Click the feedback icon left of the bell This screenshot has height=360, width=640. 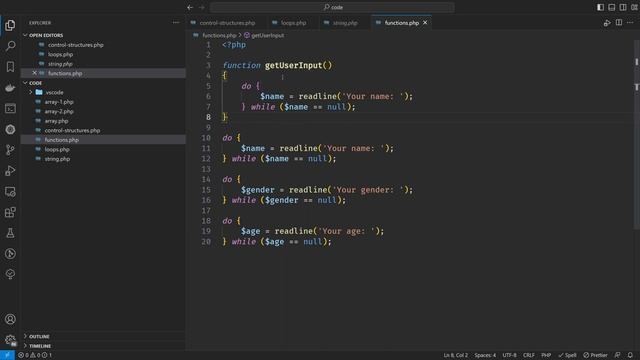(618, 355)
